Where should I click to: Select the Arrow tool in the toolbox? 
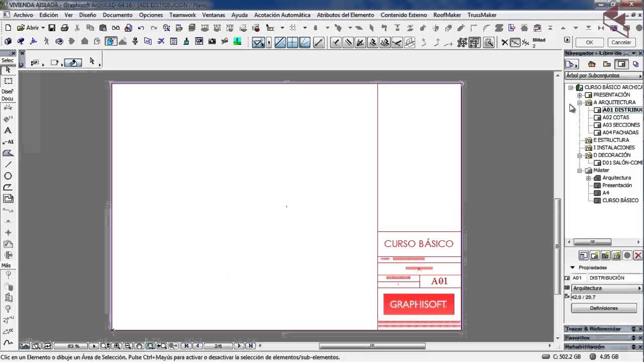pos(8,69)
